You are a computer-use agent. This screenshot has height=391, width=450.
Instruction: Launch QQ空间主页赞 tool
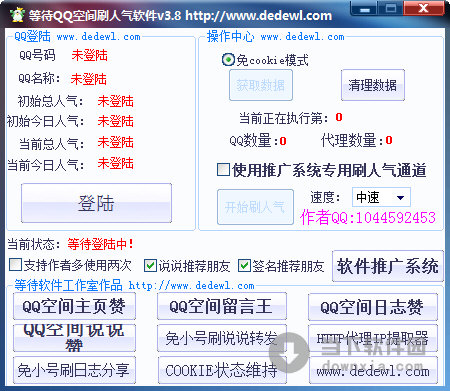[x=74, y=306]
